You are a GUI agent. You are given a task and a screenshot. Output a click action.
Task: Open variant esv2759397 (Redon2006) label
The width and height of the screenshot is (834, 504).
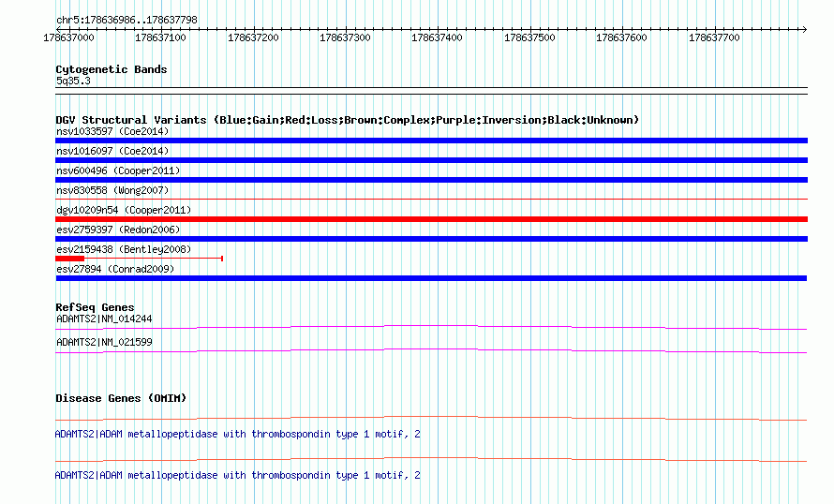click(x=118, y=230)
